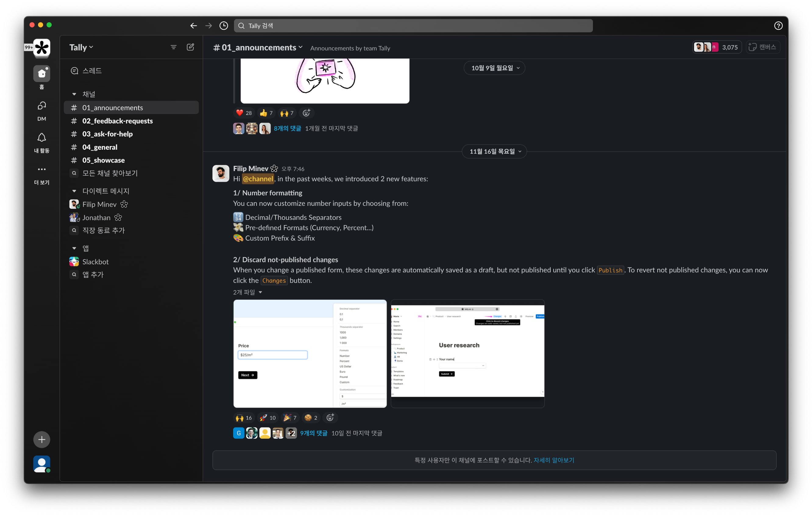
Task: Click the number formatting screenshot thumbnail
Action: click(x=310, y=353)
